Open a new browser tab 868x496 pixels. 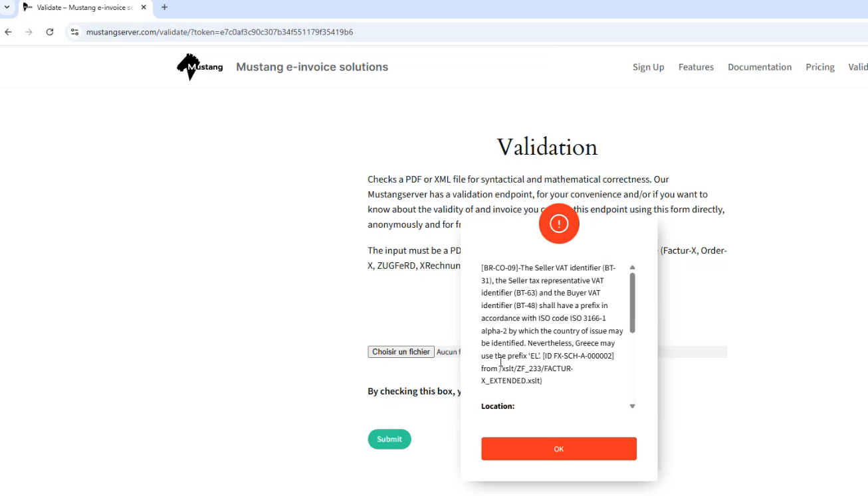click(x=165, y=7)
